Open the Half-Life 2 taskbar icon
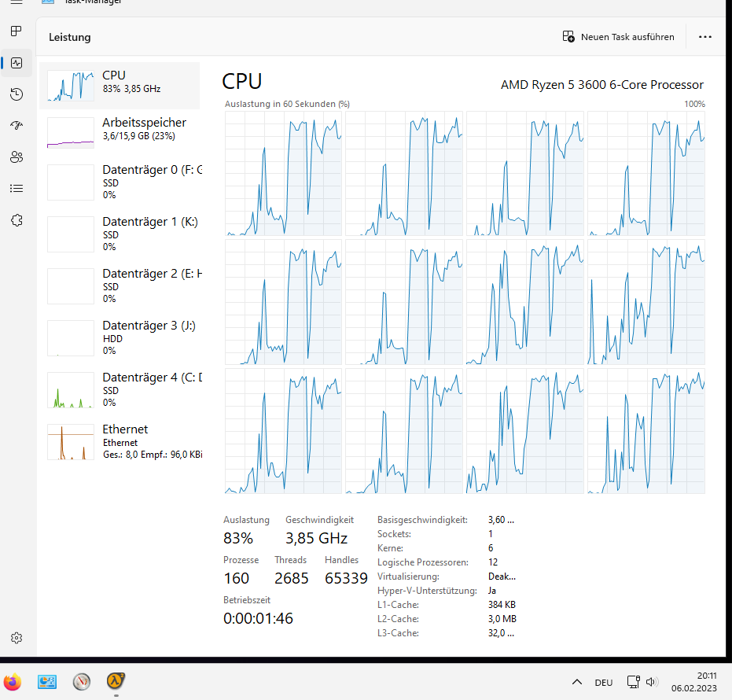Viewport: 732px width, 700px height. pos(116,681)
